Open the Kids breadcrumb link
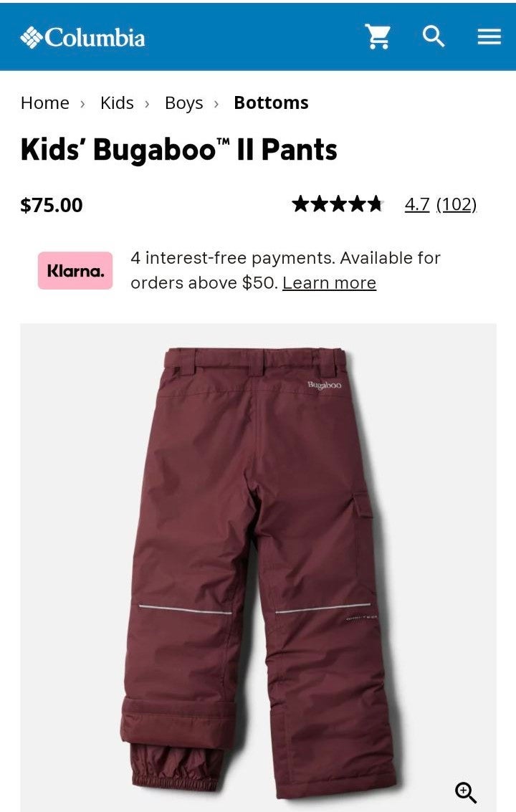This screenshot has width=516, height=812. coord(117,102)
